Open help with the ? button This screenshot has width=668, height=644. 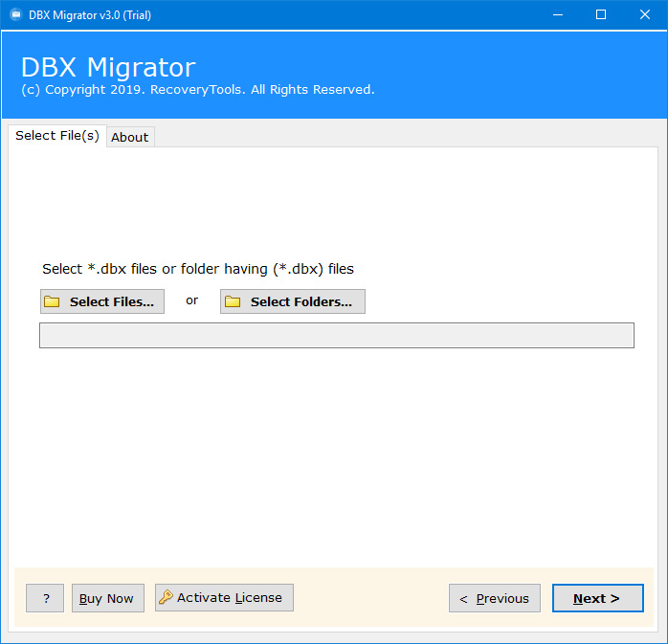(x=45, y=598)
